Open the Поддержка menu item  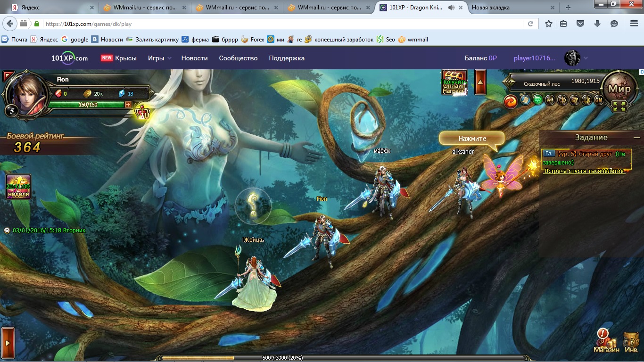pyautogui.click(x=287, y=58)
